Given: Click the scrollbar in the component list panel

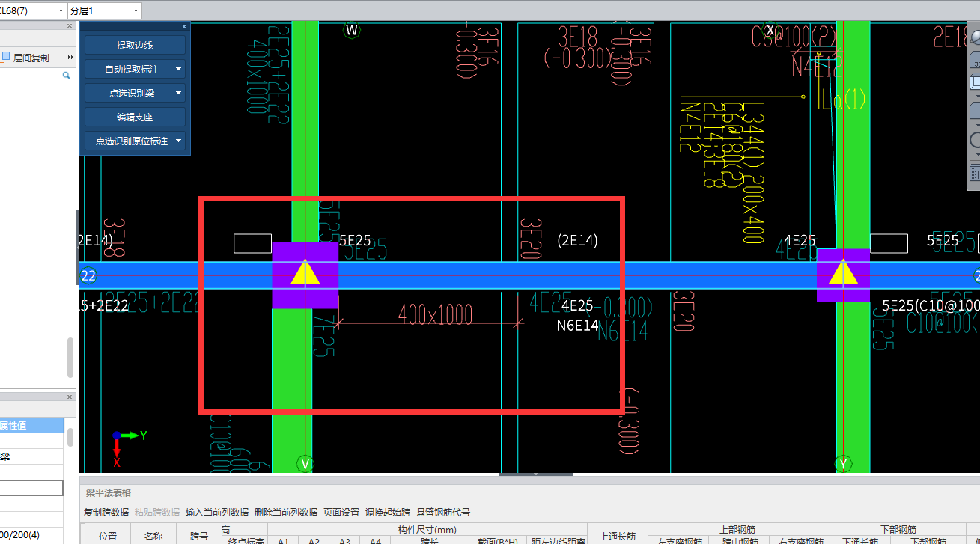Looking at the screenshot, I should pos(70,359).
